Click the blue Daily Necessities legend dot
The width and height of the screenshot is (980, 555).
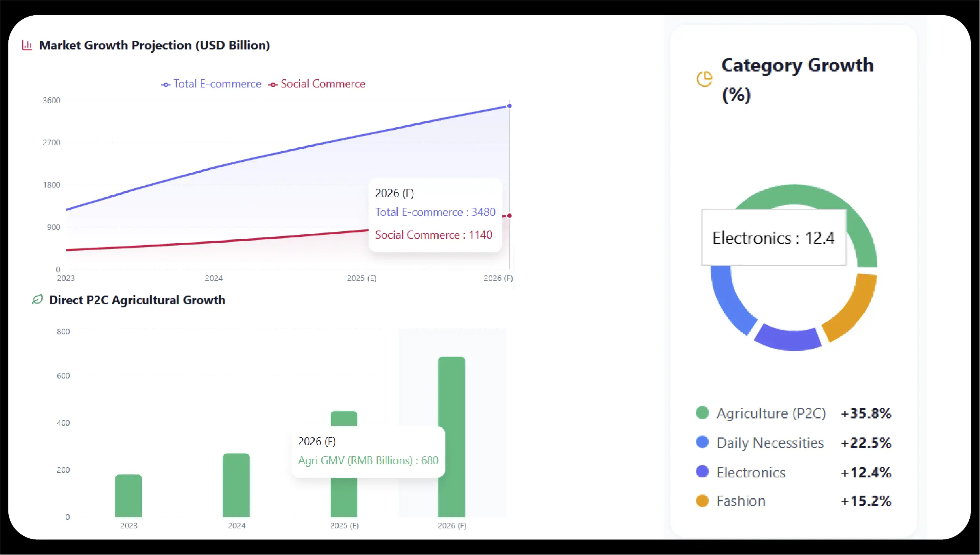702,442
